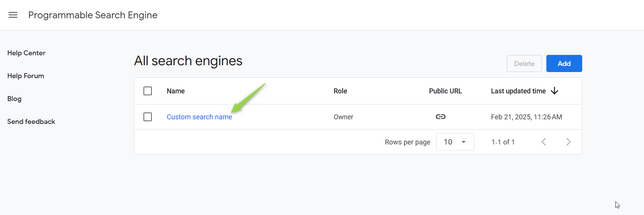Select Help Forum in the sidebar
The height and width of the screenshot is (215, 644).
pyautogui.click(x=26, y=76)
